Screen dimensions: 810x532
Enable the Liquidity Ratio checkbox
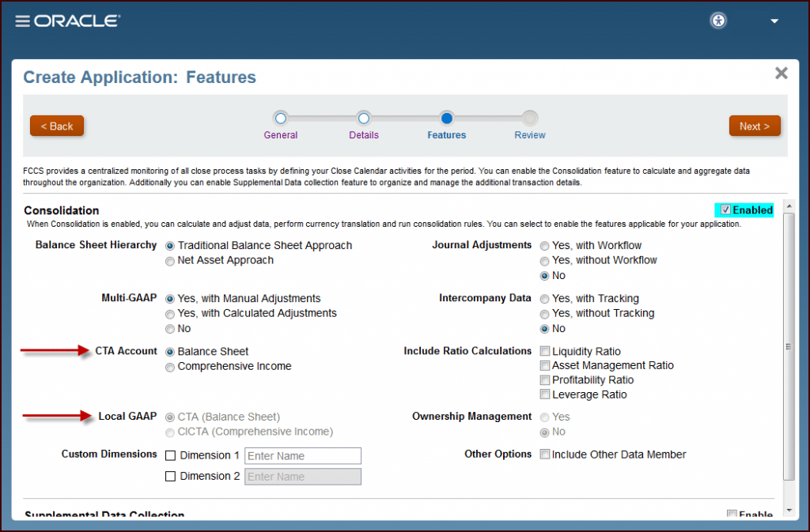click(x=544, y=352)
